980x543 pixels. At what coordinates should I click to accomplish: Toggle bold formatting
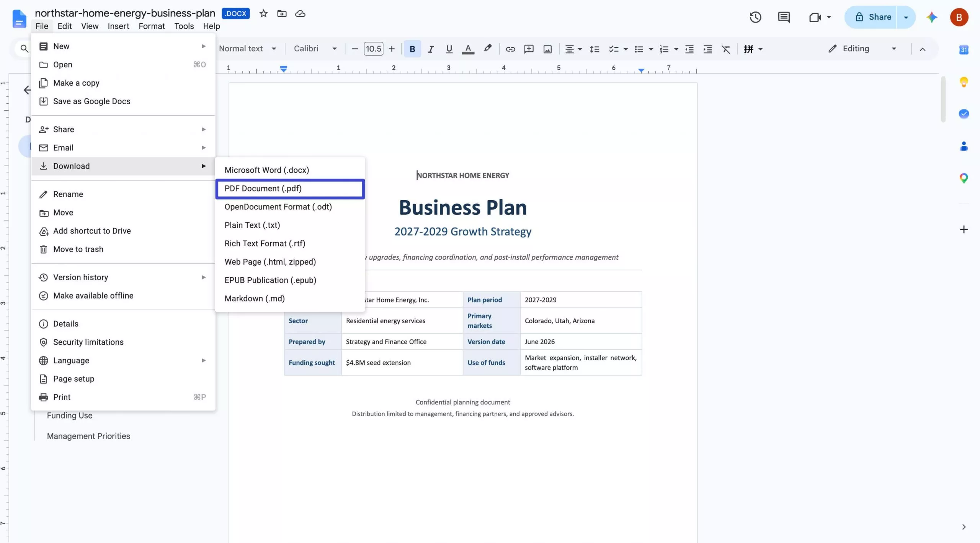click(412, 49)
